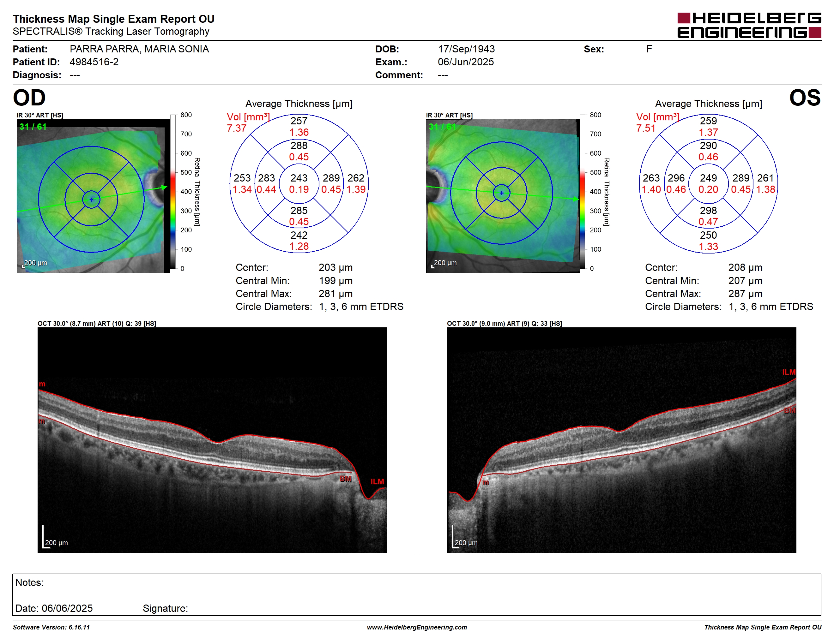
Task: Click the report title Thickness Map Single Exam Report OU
Action: (114, 19)
